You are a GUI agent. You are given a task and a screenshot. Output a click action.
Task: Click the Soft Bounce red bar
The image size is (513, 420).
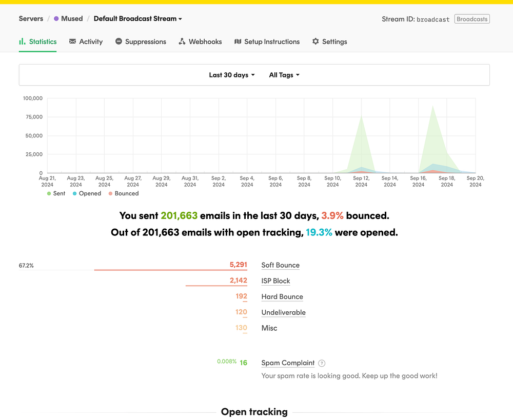click(170, 270)
